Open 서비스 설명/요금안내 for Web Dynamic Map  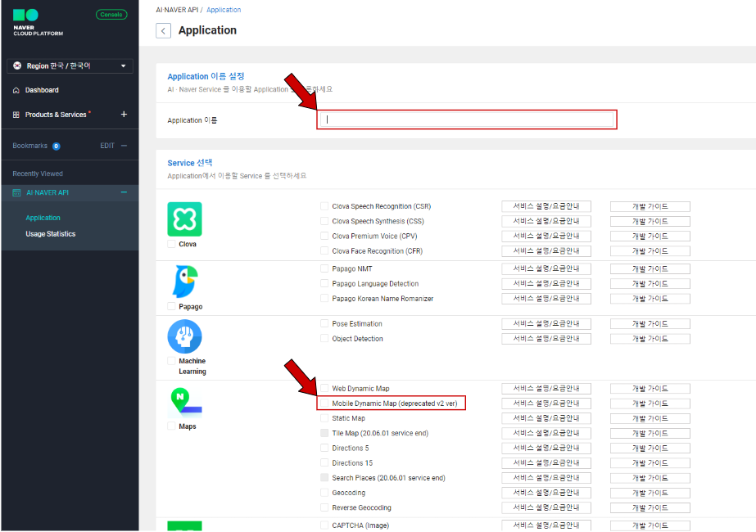546,388
